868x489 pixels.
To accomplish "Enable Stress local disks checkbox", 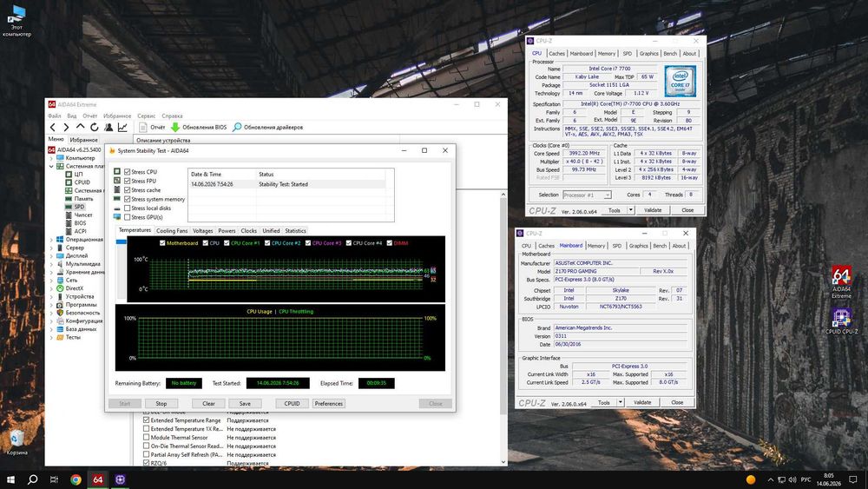I will click(128, 208).
